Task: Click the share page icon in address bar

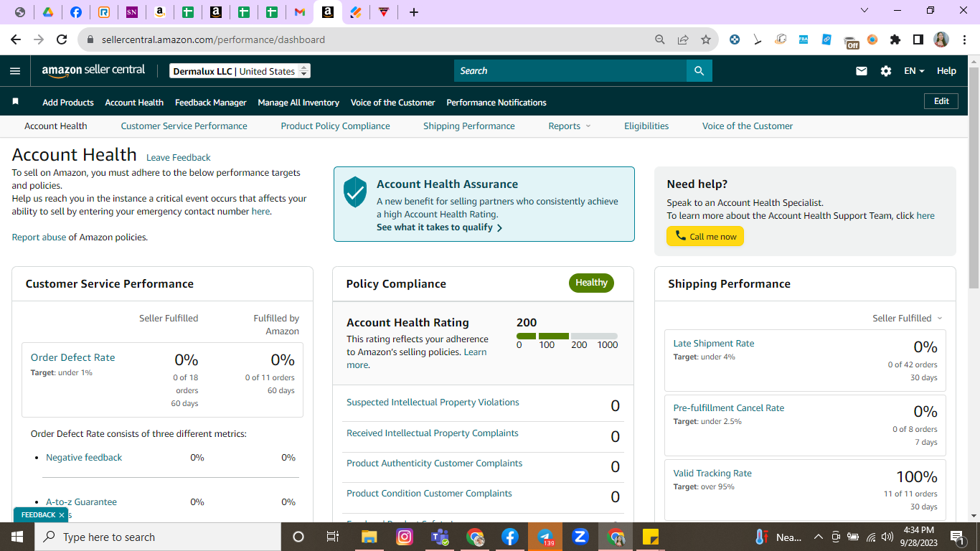Action: [x=683, y=39]
